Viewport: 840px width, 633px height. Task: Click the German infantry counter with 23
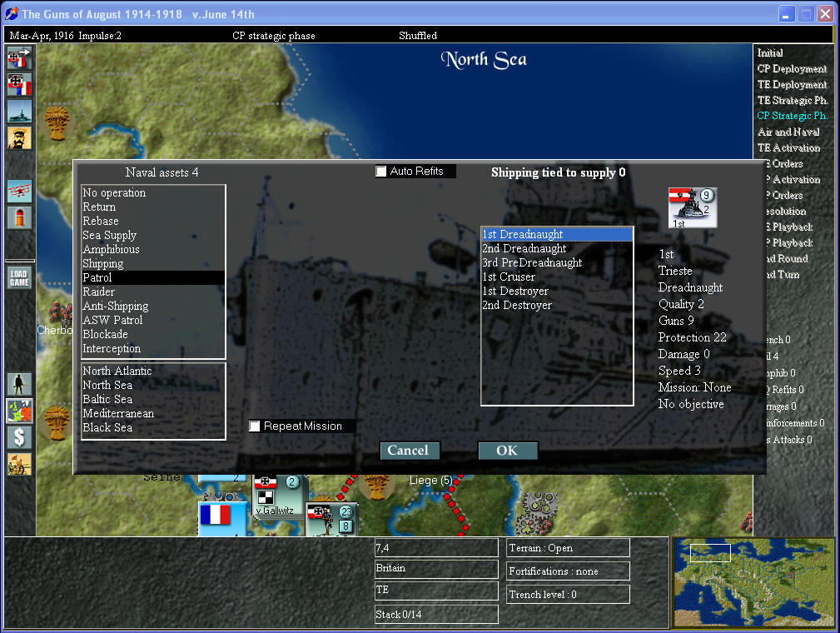click(x=331, y=519)
